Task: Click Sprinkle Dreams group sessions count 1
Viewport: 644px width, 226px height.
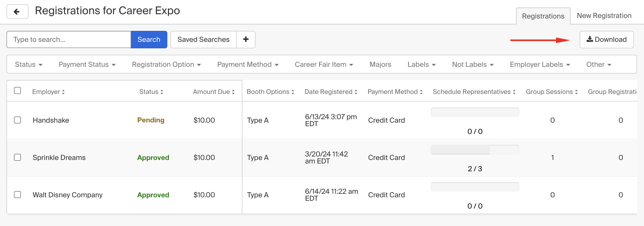Action: tap(552, 158)
